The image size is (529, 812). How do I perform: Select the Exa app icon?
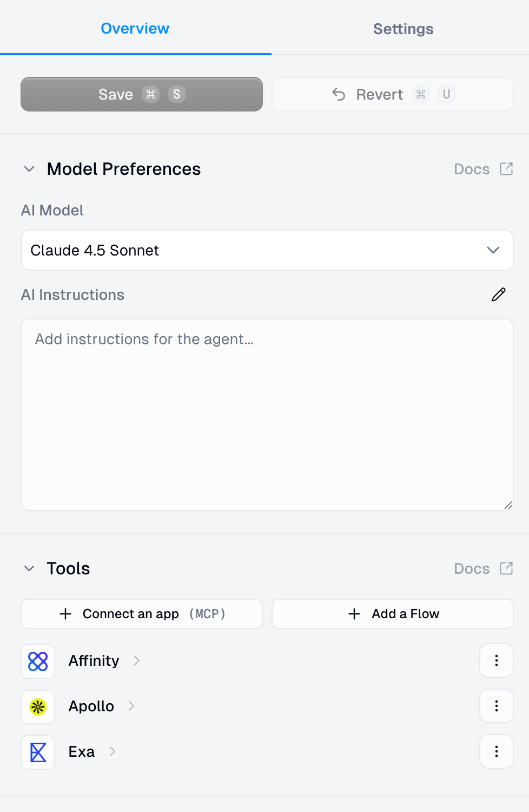(x=37, y=752)
